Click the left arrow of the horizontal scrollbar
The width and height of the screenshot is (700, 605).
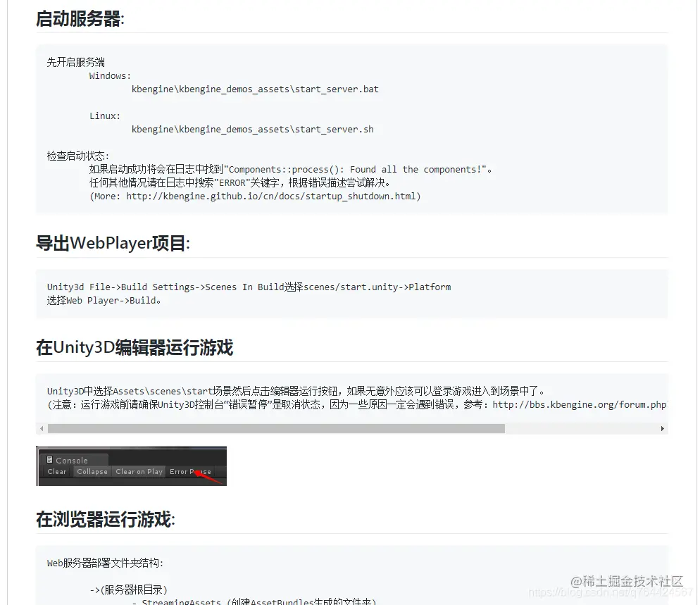(41, 428)
